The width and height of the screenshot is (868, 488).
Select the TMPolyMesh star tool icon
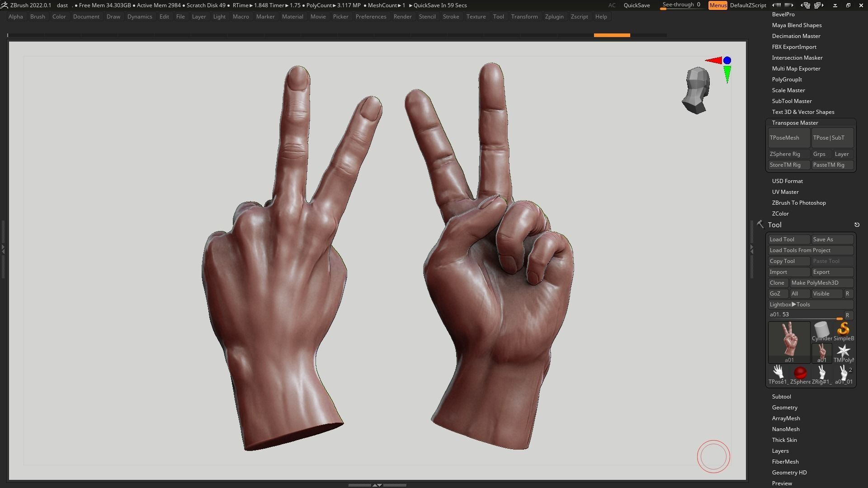843,353
